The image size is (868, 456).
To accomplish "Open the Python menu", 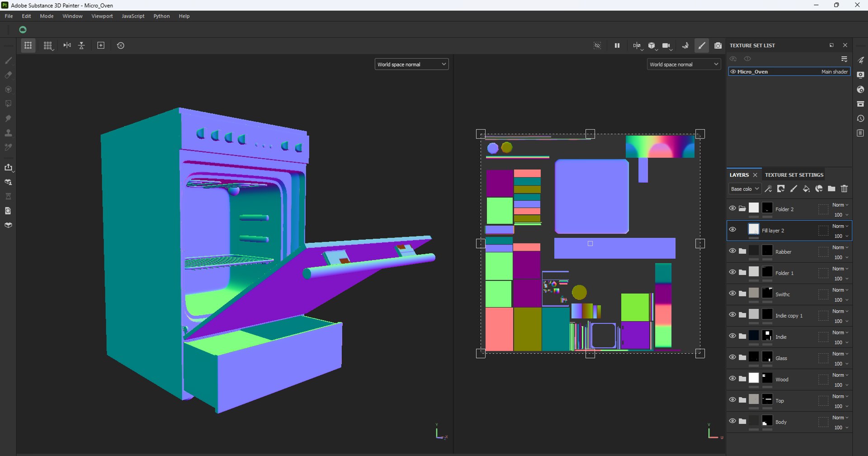I will pyautogui.click(x=161, y=16).
